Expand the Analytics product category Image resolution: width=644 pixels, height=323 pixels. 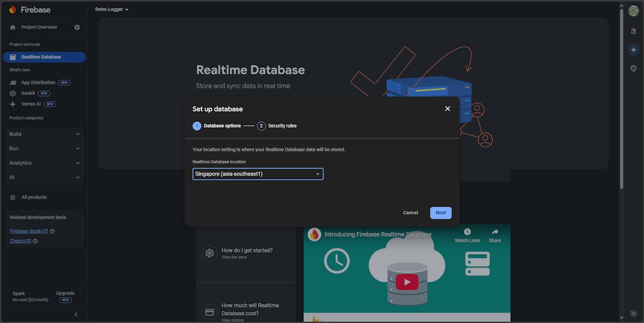click(x=44, y=163)
